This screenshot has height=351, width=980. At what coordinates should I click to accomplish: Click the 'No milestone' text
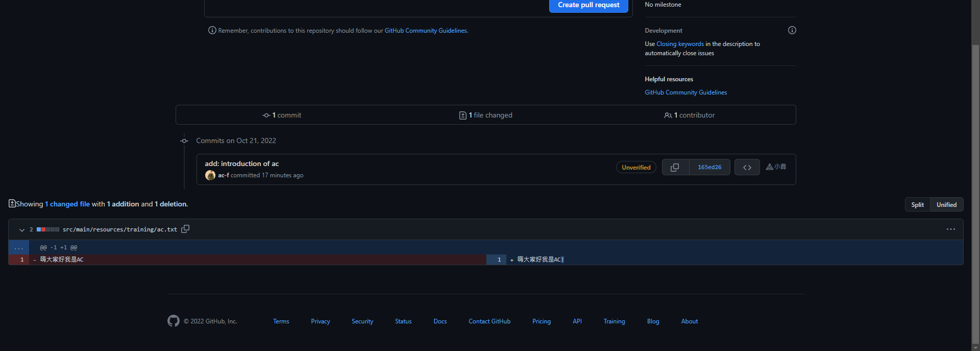pyautogui.click(x=663, y=5)
